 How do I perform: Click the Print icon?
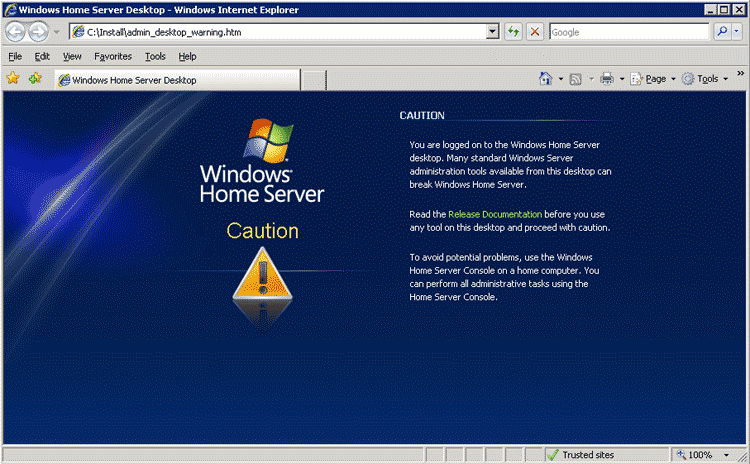coord(607,78)
